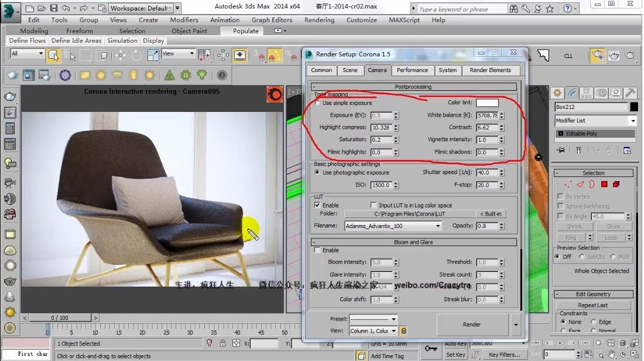Open the Motion command panel tab
Image resolution: width=644 pixels, height=361 pixels.
tap(601, 93)
